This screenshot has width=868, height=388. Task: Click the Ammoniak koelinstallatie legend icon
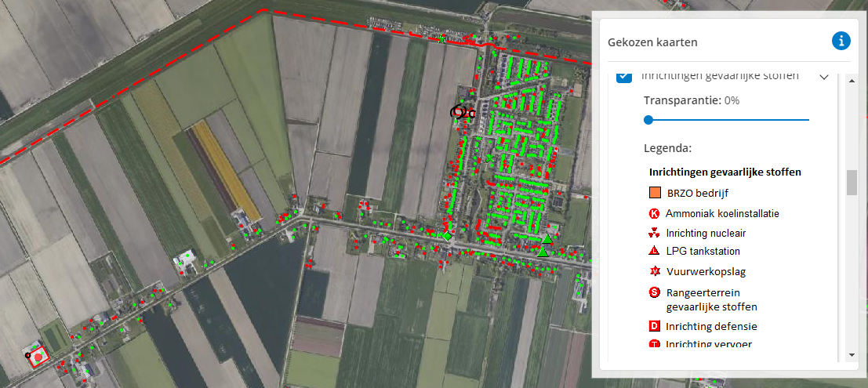[x=654, y=213]
